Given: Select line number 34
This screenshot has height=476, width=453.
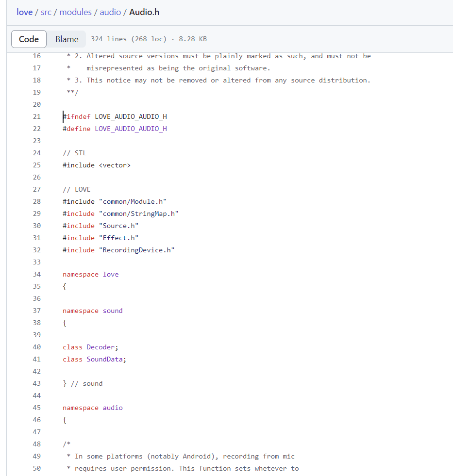Looking at the screenshot, I should click(37, 275).
